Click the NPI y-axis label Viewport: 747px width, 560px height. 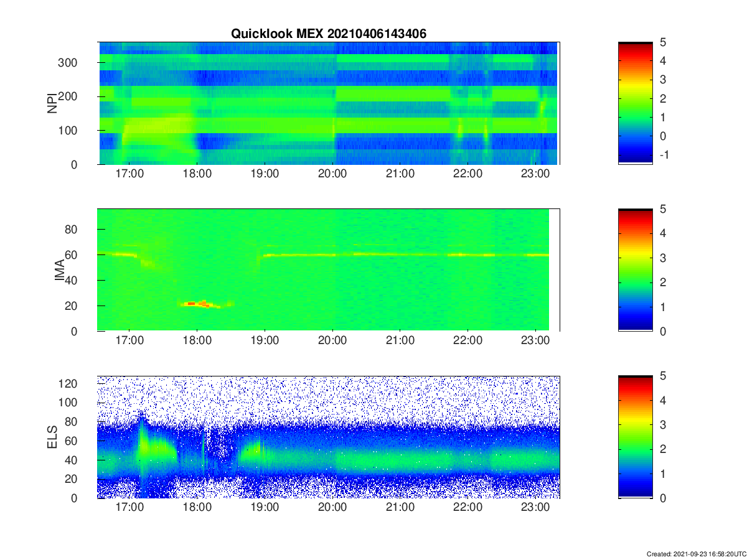pyautogui.click(x=53, y=103)
